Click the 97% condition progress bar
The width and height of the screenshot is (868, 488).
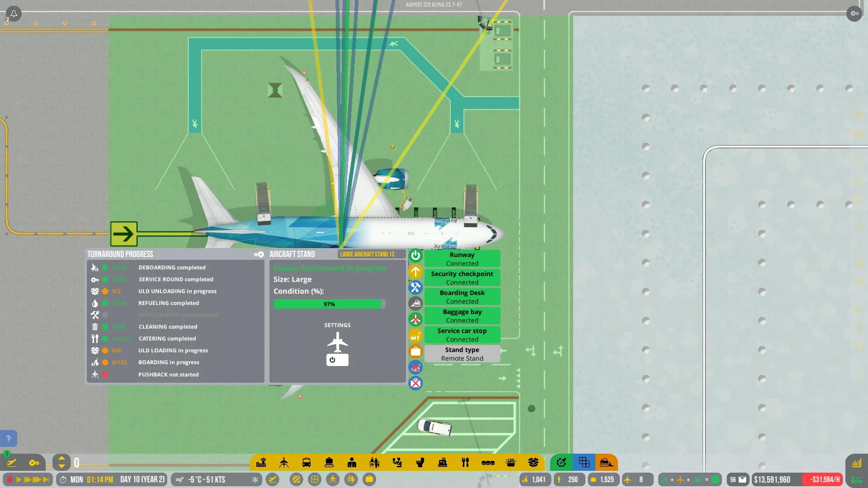pos(329,304)
